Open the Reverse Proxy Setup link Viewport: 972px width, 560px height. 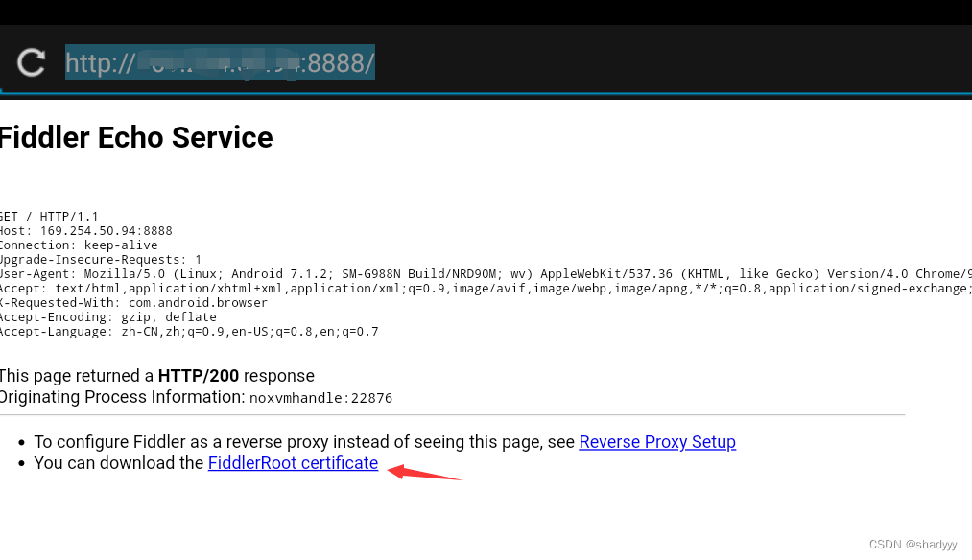(x=657, y=442)
